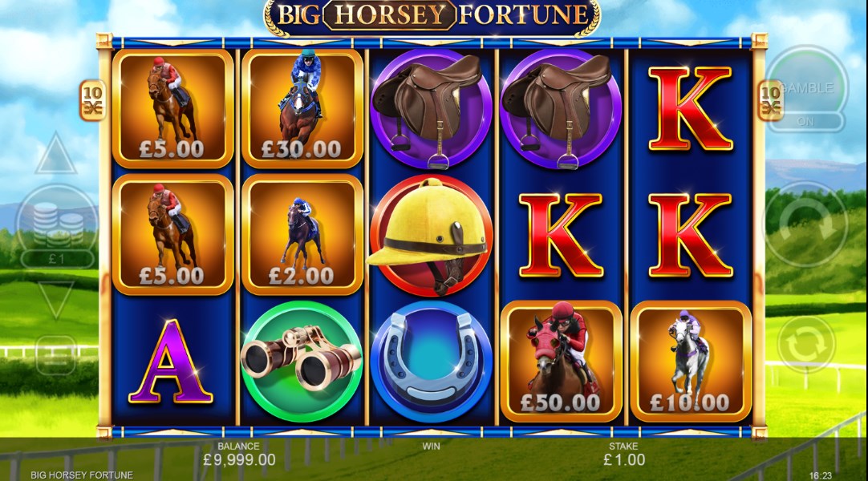
Task: Open the game menu below stake arrows
Action: coord(56,355)
